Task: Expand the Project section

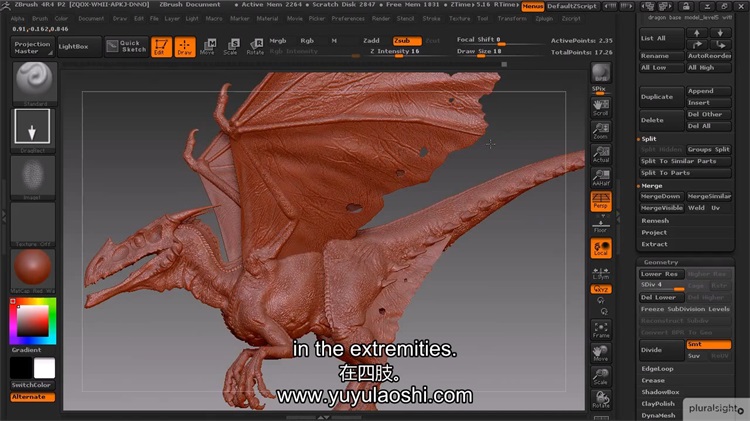Action: tap(654, 233)
